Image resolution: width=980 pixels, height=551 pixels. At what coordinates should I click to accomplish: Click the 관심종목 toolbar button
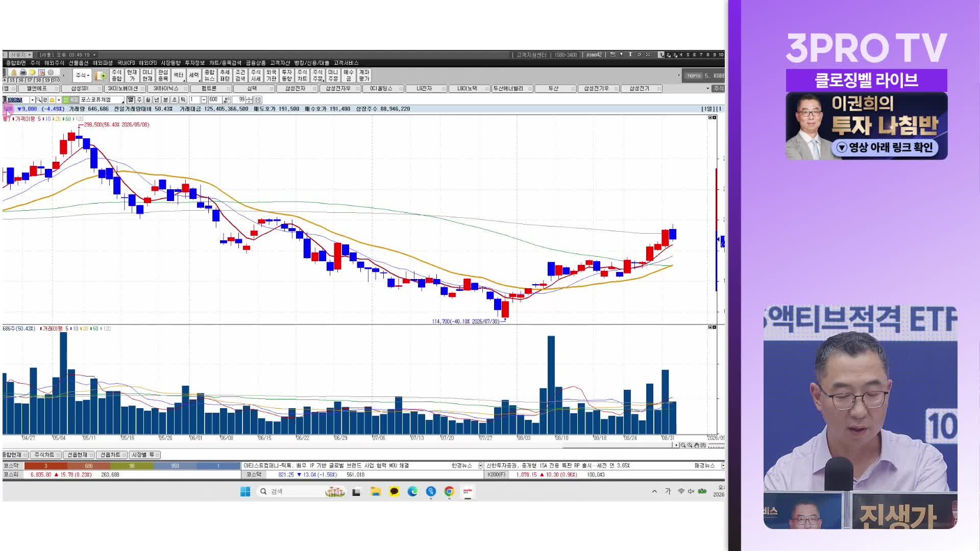click(x=163, y=76)
